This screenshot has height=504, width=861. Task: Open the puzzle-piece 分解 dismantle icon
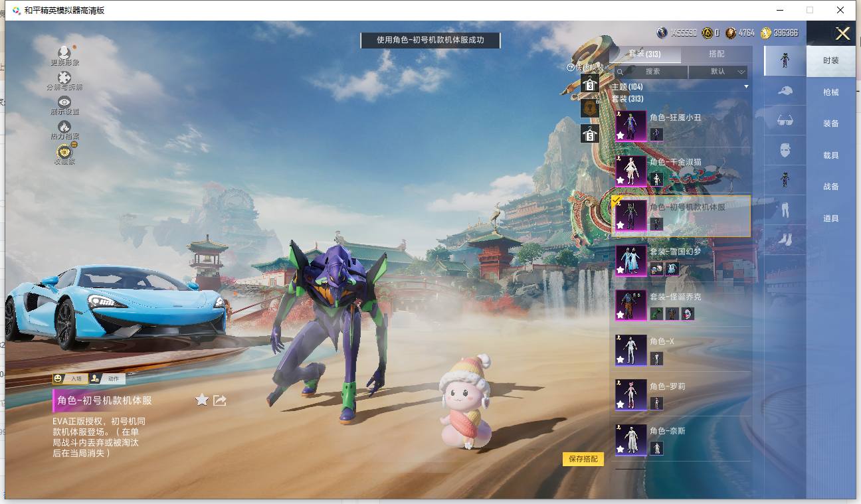coord(64,78)
